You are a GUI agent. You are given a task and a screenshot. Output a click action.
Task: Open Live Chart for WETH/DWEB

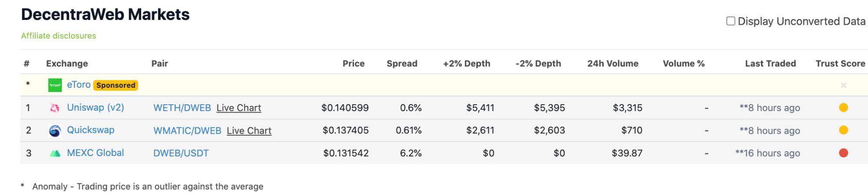coord(239,108)
